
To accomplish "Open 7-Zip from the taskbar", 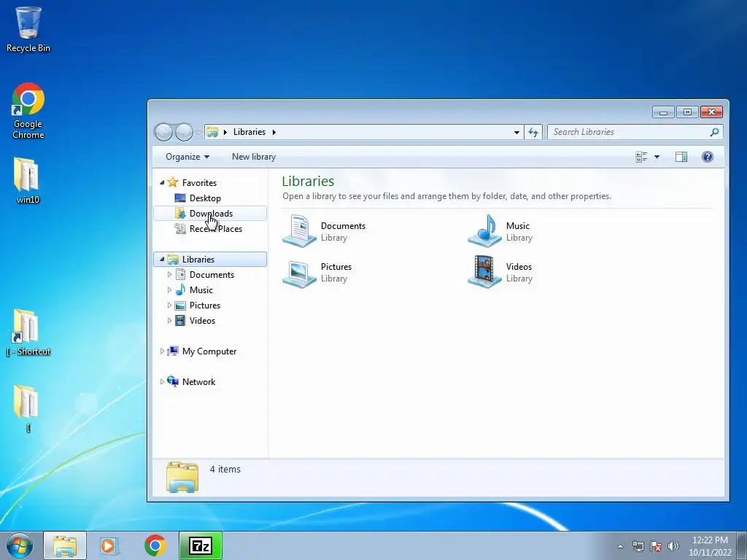I will 201,545.
